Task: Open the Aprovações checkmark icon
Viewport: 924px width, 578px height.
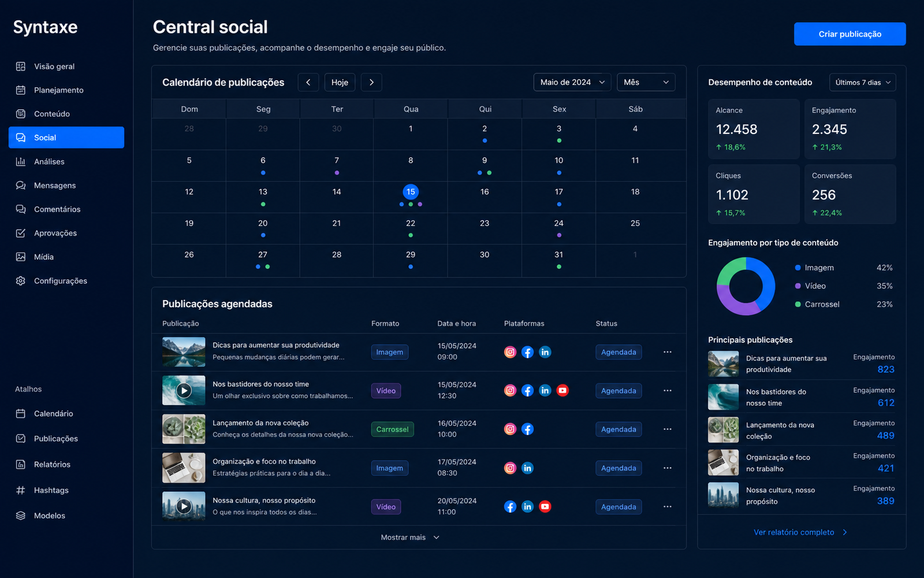Action: (x=21, y=233)
